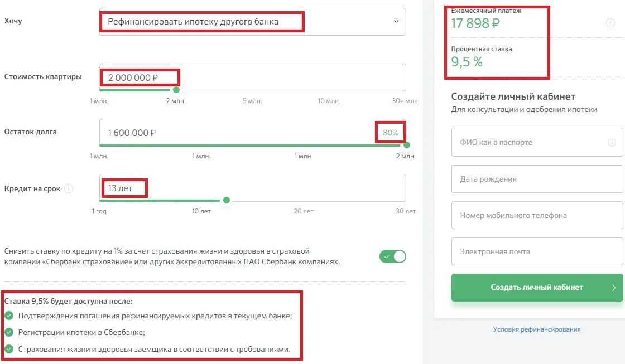Click Номер мобильного телефона field

coord(537,215)
